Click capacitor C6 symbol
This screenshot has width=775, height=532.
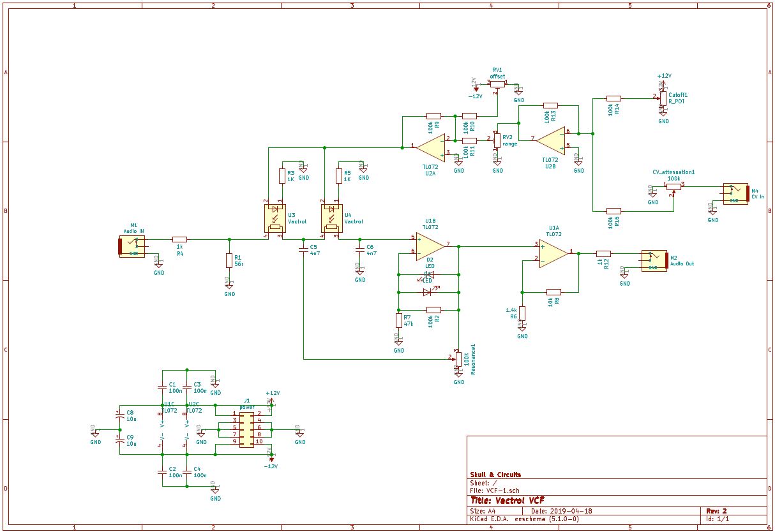click(x=360, y=250)
